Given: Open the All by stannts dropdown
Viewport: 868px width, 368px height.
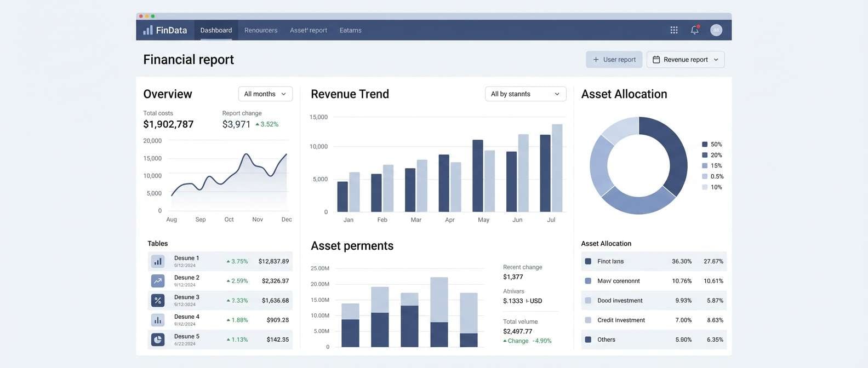Looking at the screenshot, I should (526, 94).
